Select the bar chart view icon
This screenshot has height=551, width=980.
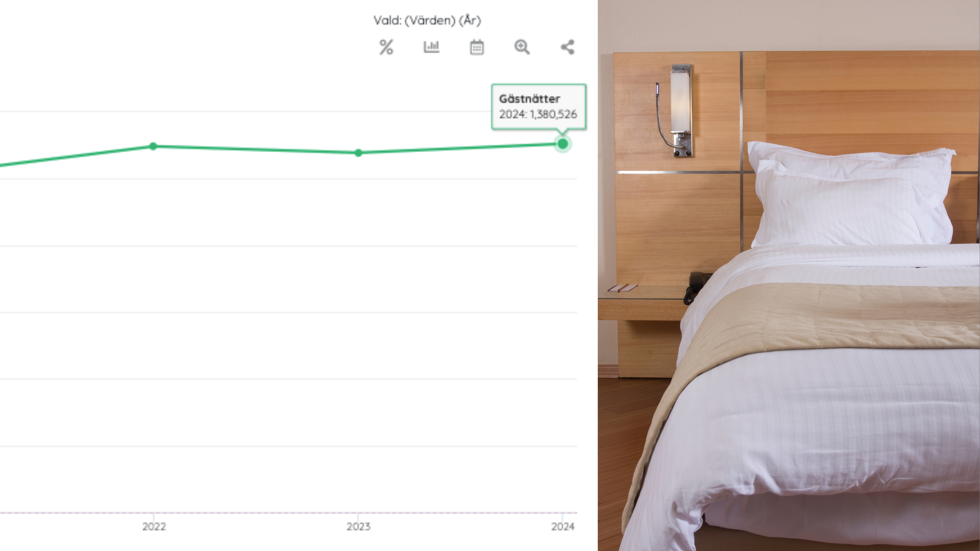[432, 47]
